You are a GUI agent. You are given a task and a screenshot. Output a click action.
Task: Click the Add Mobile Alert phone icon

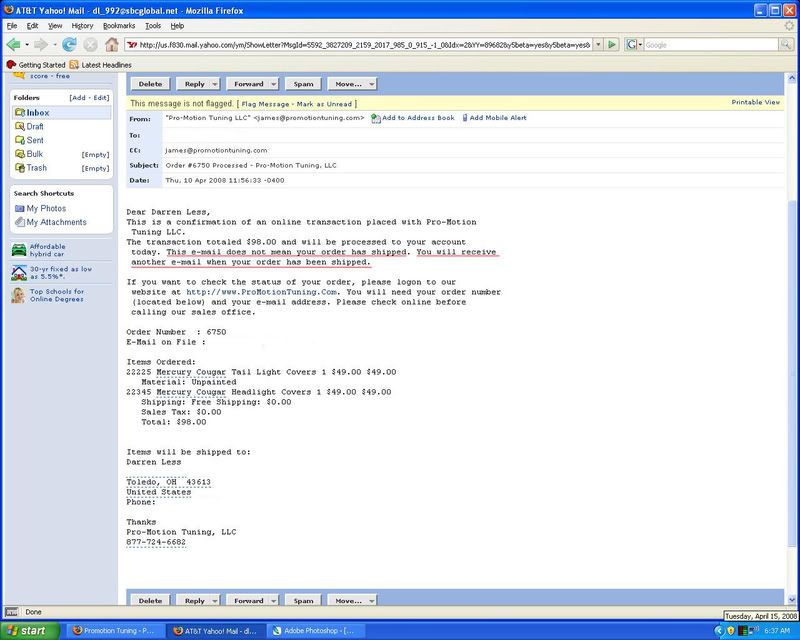point(465,118)
